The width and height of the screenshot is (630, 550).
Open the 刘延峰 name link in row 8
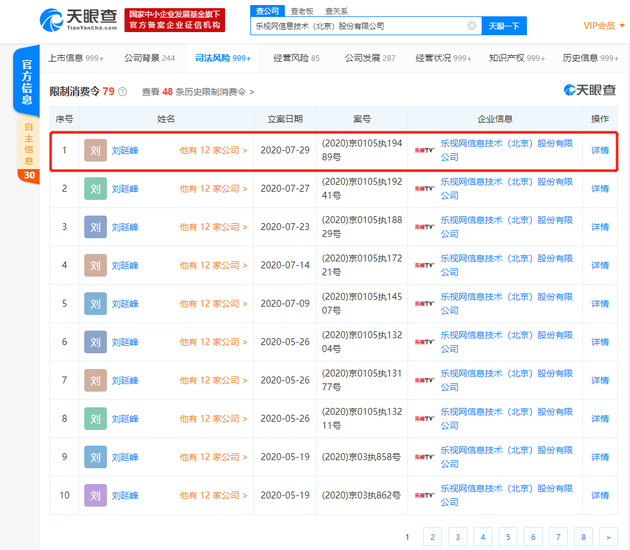pos(125,419)
